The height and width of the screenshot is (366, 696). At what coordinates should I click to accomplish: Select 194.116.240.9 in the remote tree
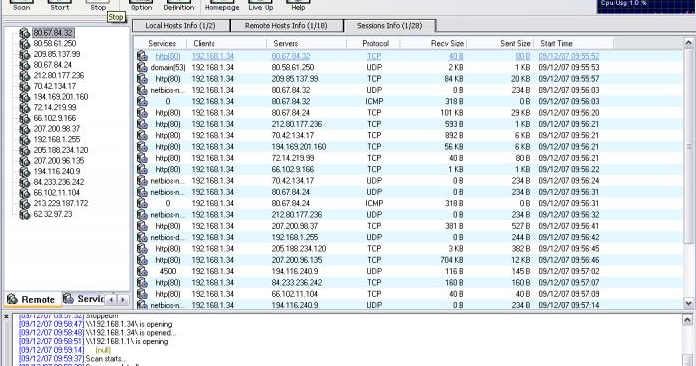tap(57, 171)
